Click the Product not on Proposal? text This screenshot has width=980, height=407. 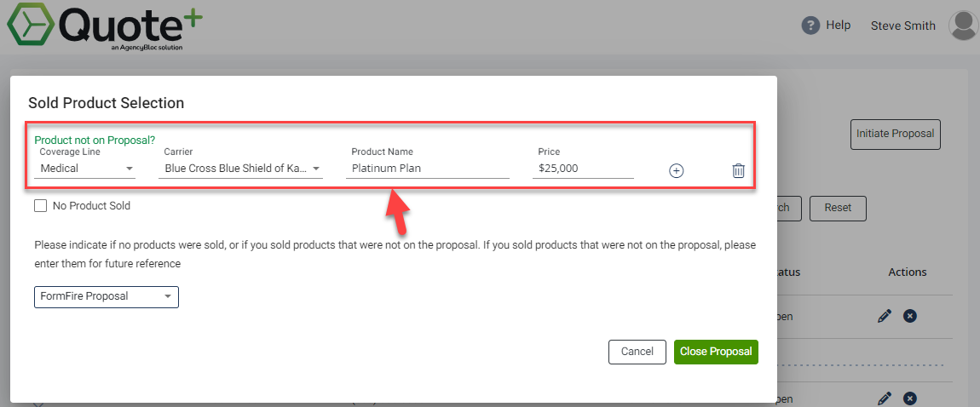click(95, 140)
